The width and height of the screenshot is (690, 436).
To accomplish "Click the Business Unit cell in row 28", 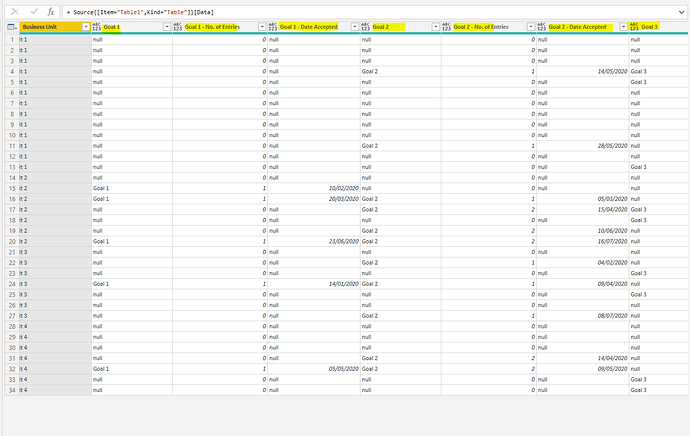I will (x=55, y=326).
